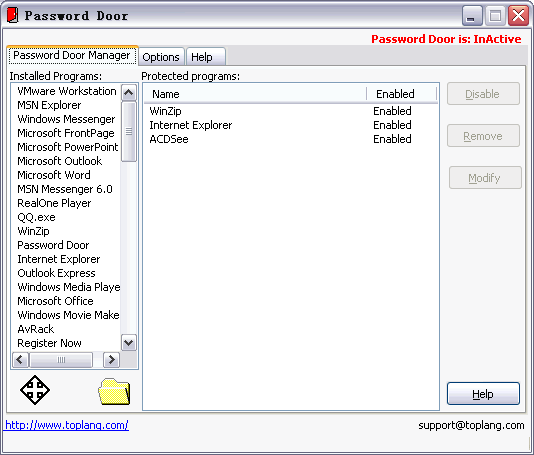The image size is (534, 455).
Task: Click the up arrow of the programs list
Action: (x=129, y=93)
